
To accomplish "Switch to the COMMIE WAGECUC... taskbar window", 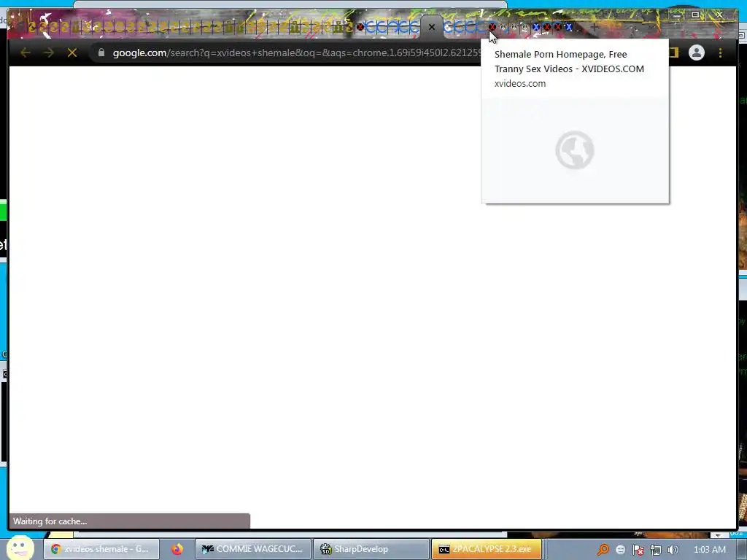I will click(253, 549).
